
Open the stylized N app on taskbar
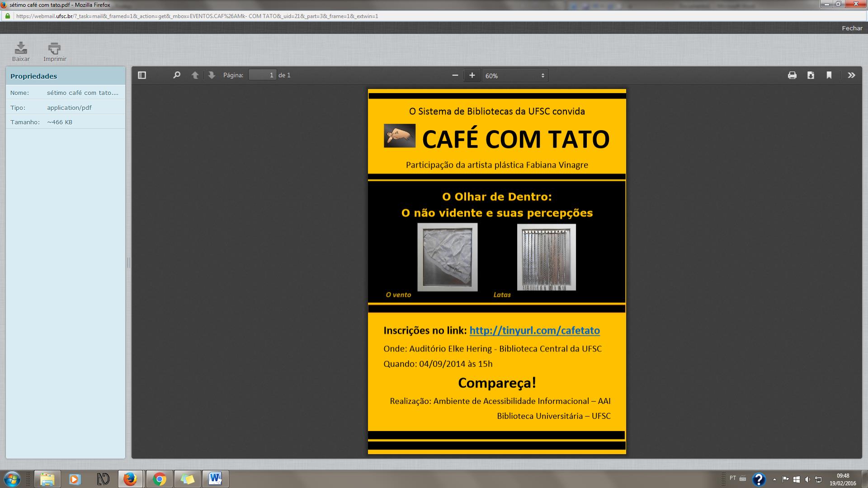(x=103, y=479)
